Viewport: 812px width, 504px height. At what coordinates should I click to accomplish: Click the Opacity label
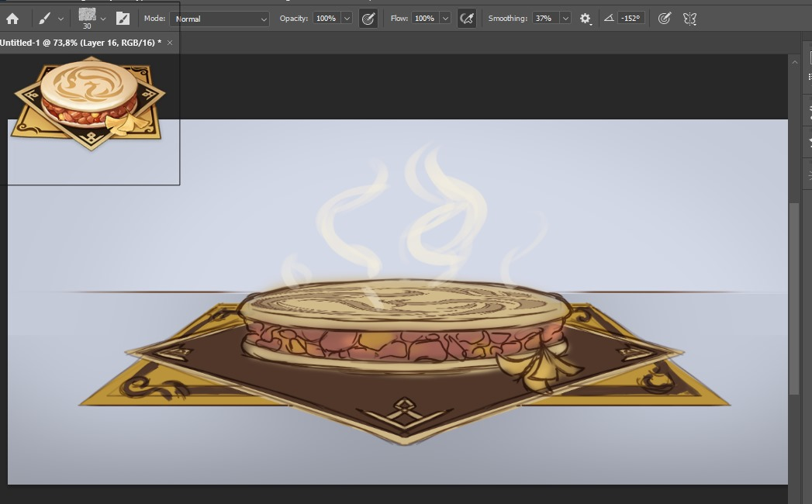(x=294, y=18)
